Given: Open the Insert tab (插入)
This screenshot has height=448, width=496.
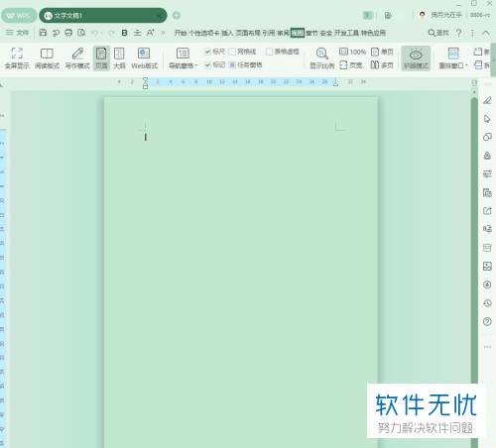Looking at the screenshot, I should pos(227,33).
